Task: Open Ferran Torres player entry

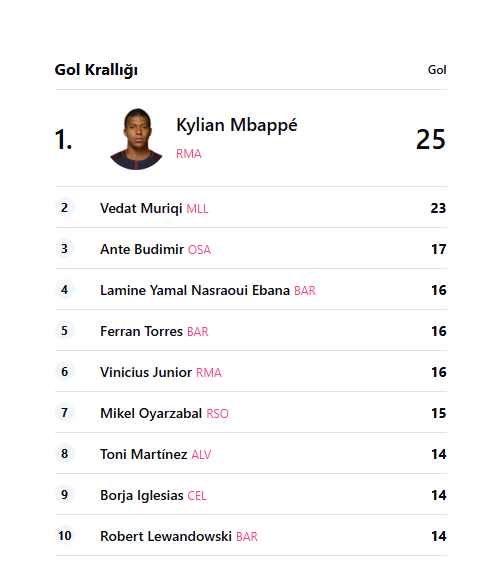Action: click(x=142, y=331)
